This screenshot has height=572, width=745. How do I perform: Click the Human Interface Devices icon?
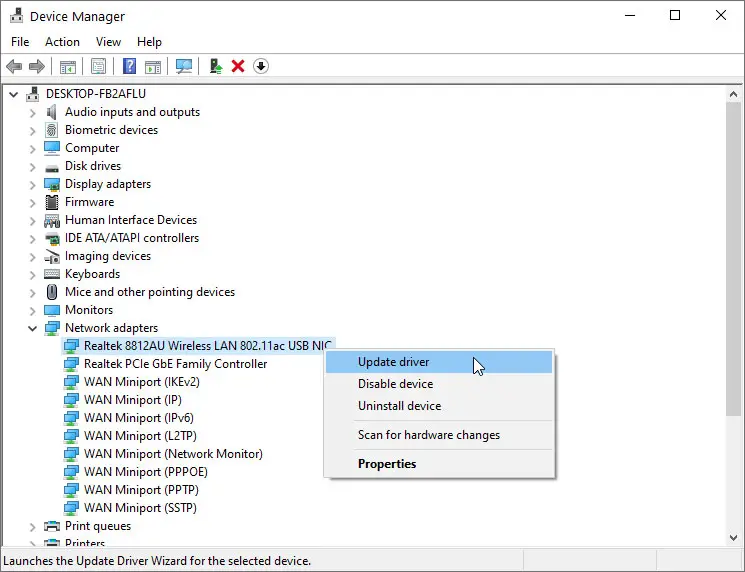pos(52,220)
